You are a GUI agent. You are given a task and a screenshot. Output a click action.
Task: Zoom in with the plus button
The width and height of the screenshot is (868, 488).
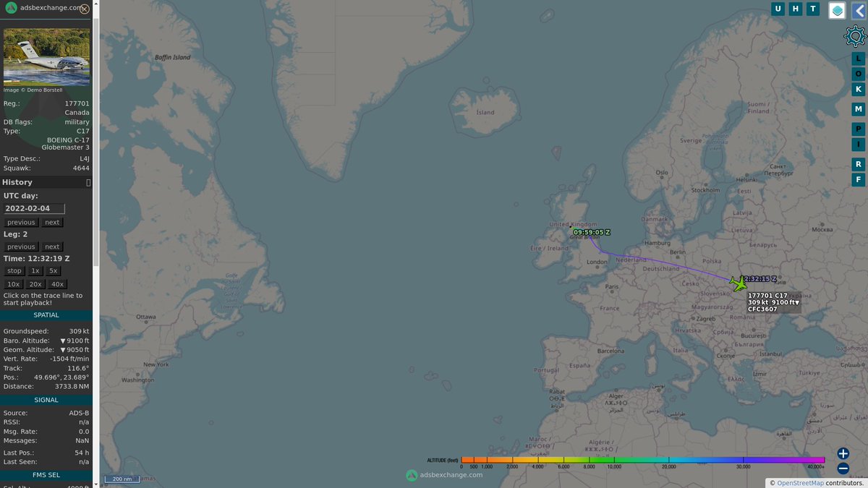pyautogui.click(x=843, y=454)
